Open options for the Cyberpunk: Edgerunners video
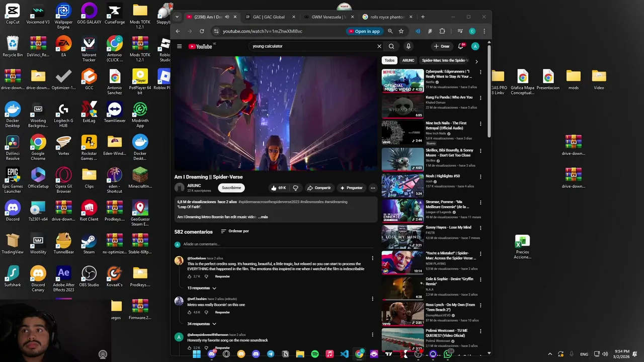 point(480,72)
